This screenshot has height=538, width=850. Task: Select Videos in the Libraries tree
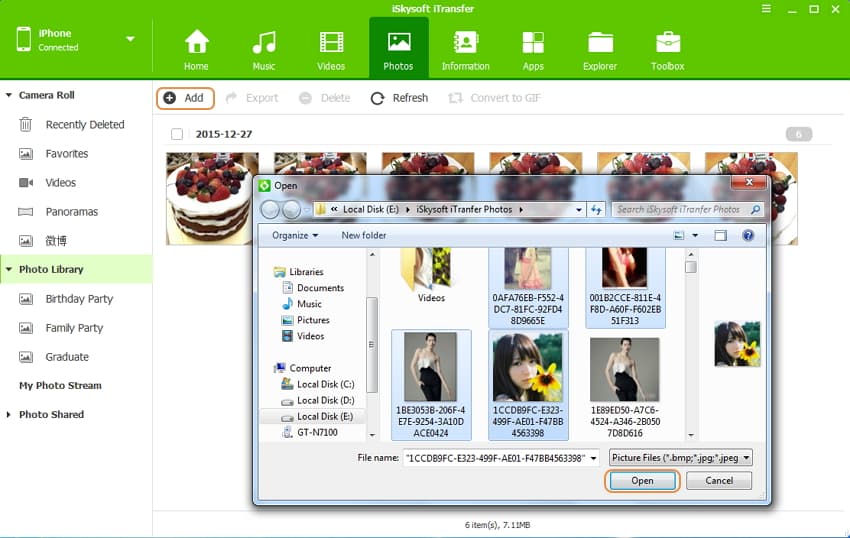(310, 336)
